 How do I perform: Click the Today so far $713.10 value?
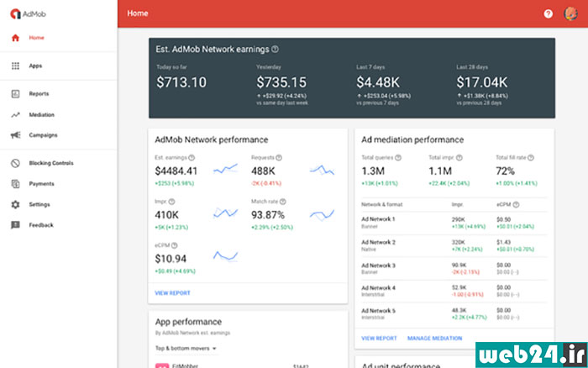coord(181,82)
